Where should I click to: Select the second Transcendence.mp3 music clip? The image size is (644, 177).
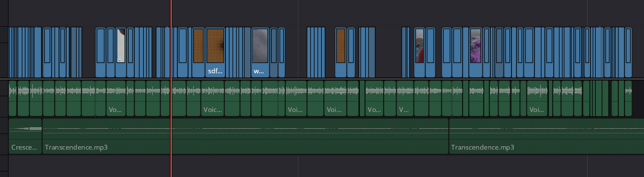545,142
